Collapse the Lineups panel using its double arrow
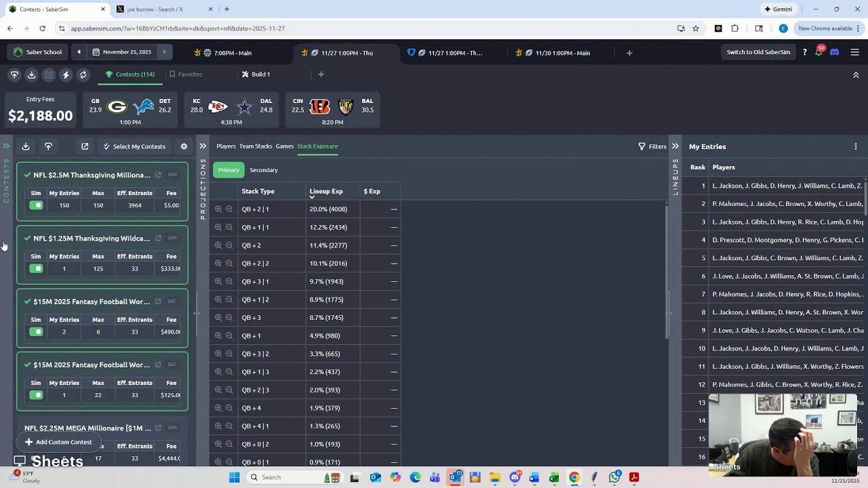Viewport: 868px width, 488px height. point(675,146)
